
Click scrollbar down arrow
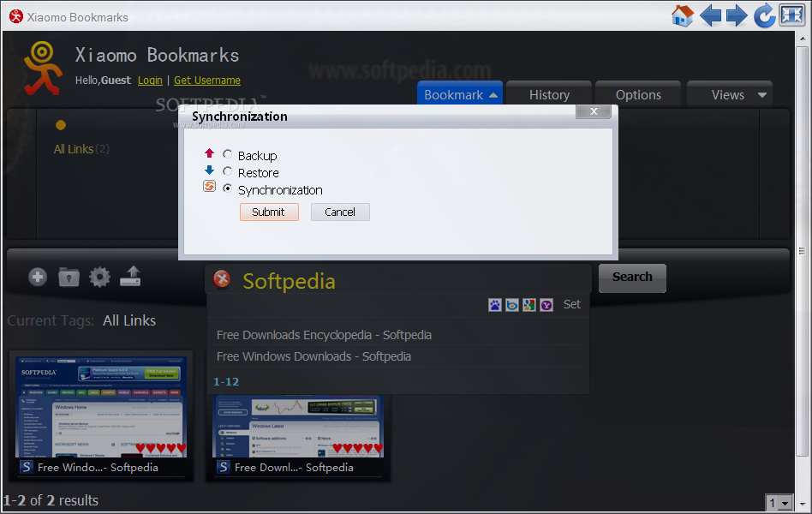pyautogui.click(x=803, y=503)
